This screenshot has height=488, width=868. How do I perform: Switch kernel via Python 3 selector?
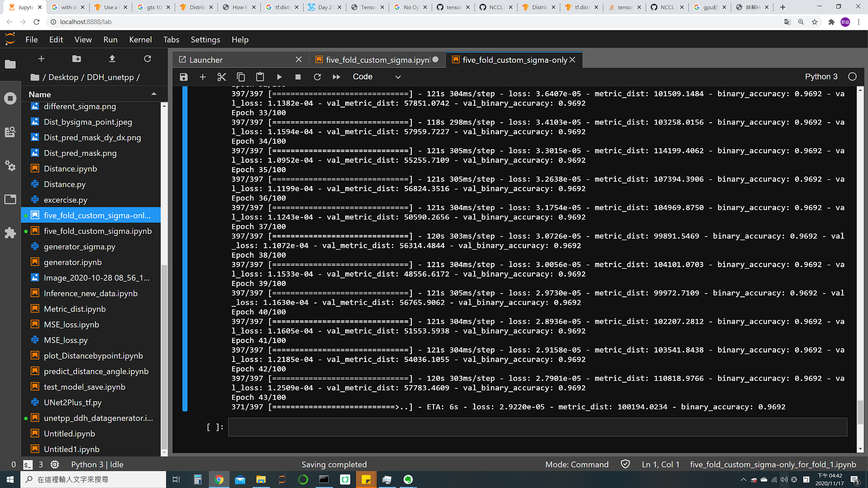coord(821,76)
